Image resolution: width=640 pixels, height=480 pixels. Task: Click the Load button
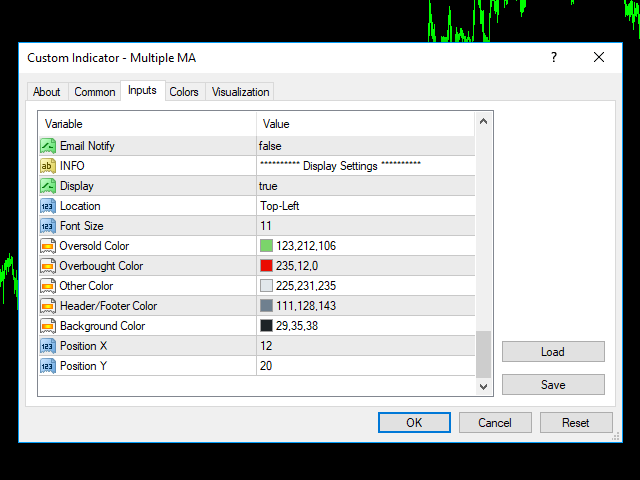coord(553,352)
